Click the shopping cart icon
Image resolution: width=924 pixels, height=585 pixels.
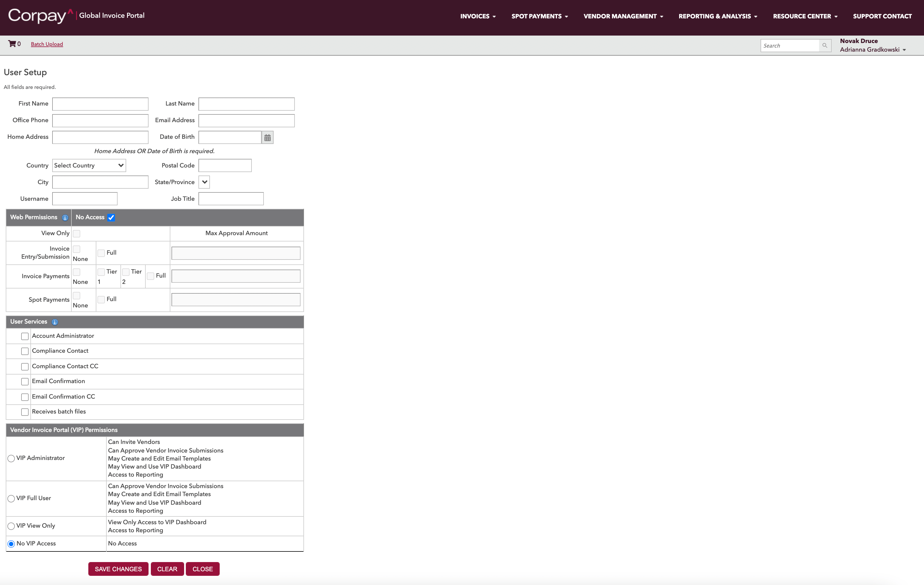click(x=12, y=44)
